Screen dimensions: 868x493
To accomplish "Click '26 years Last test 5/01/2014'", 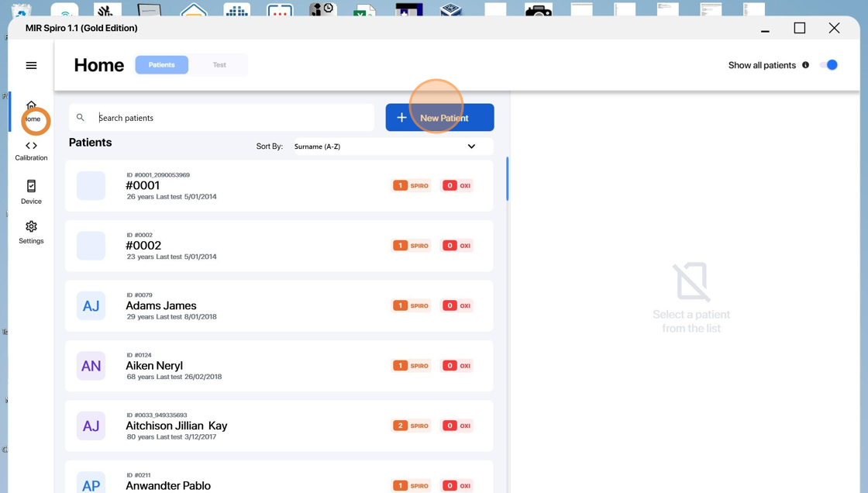I will coord(171,197).
